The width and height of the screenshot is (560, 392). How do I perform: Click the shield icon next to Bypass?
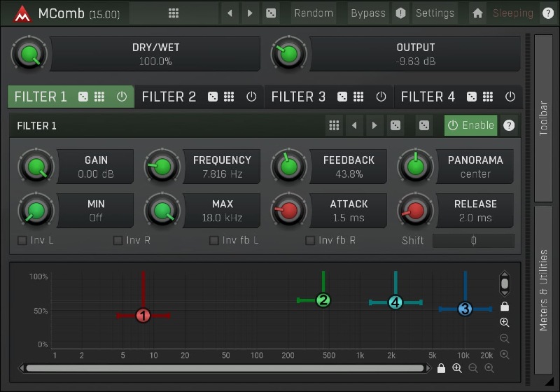coord(400,13)
